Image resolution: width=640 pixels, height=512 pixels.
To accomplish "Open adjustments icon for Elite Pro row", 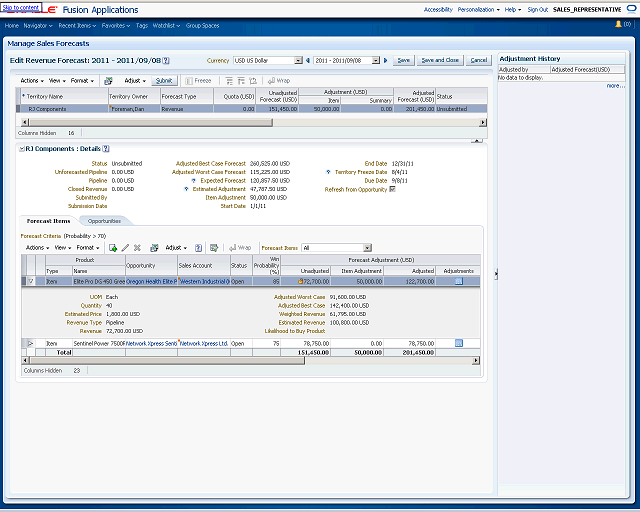I will [x=459, y=281].
